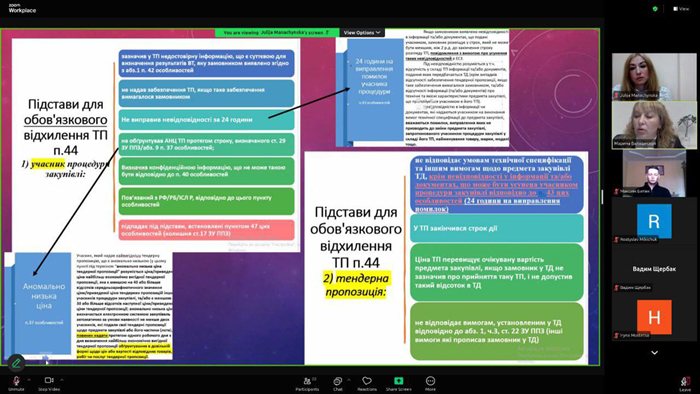The image size is (700, 394).
Task: Expand video options arrow beside Stop Video
Action: [62, 380]
